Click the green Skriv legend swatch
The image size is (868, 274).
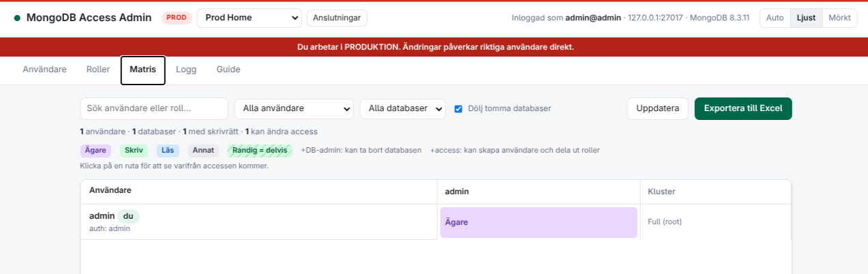tap(134, 151)
